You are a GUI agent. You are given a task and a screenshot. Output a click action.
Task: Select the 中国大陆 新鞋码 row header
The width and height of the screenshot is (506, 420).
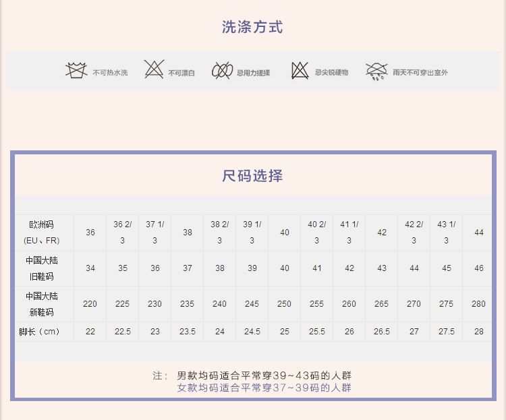click(42, 304)
